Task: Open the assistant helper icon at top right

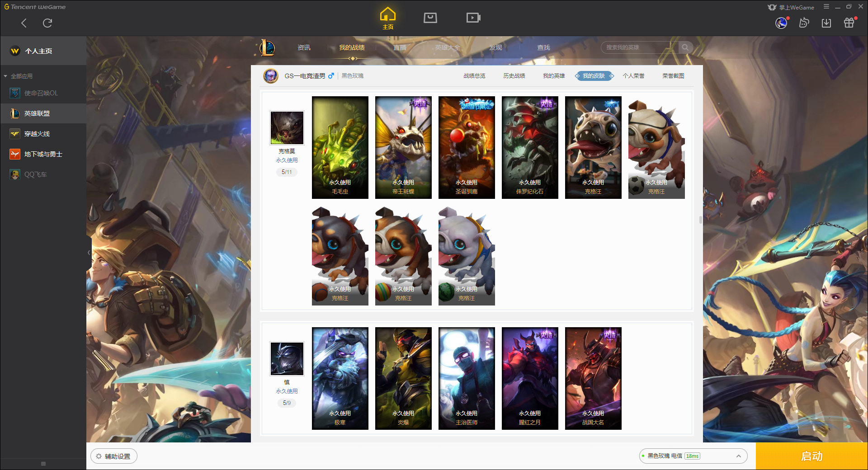Action: (x=804, y=23)
